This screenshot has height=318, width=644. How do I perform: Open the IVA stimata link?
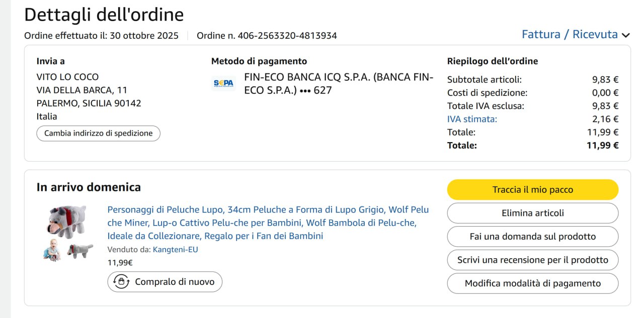point(472,119)
